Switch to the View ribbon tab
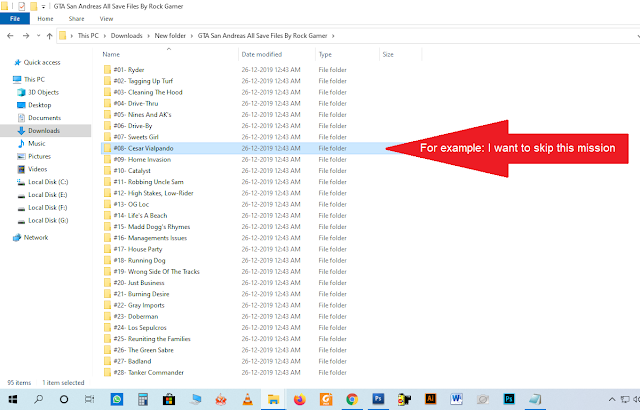 pyautogui.click(x=106, y=19)
